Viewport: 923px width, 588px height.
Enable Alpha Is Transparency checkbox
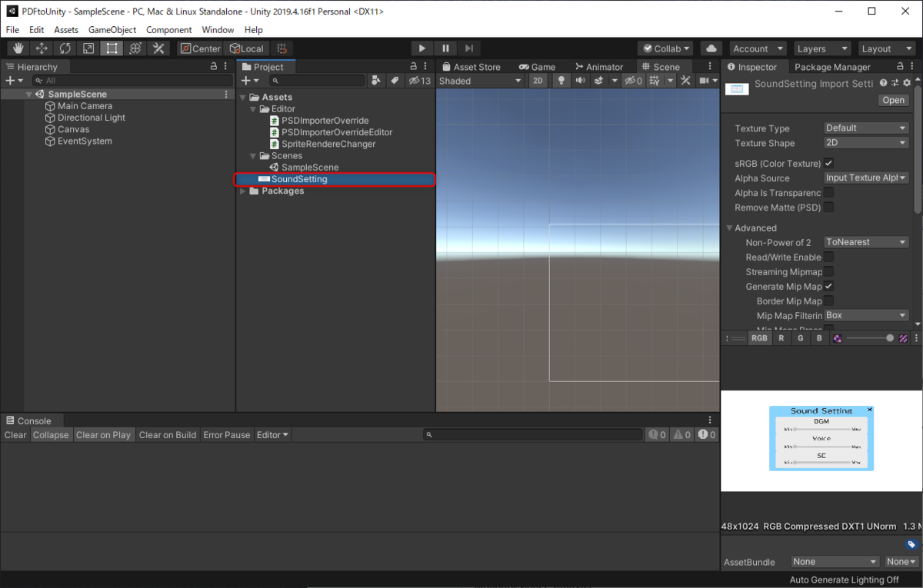point(829,193)
